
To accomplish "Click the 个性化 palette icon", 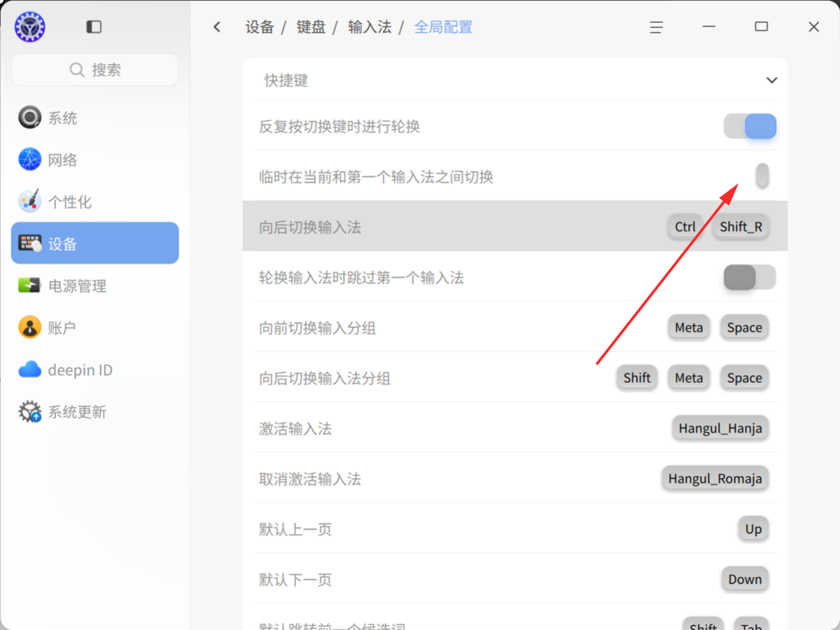I will pyautogui.click(x=30, y=202).
